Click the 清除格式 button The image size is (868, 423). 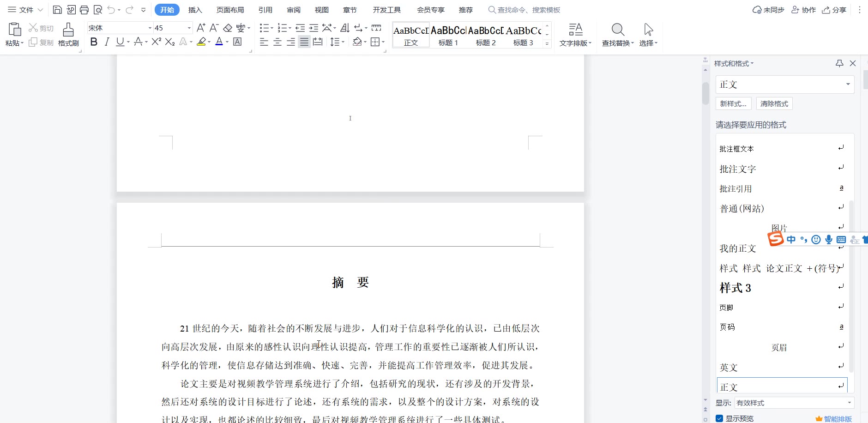[x=774, y=103]
